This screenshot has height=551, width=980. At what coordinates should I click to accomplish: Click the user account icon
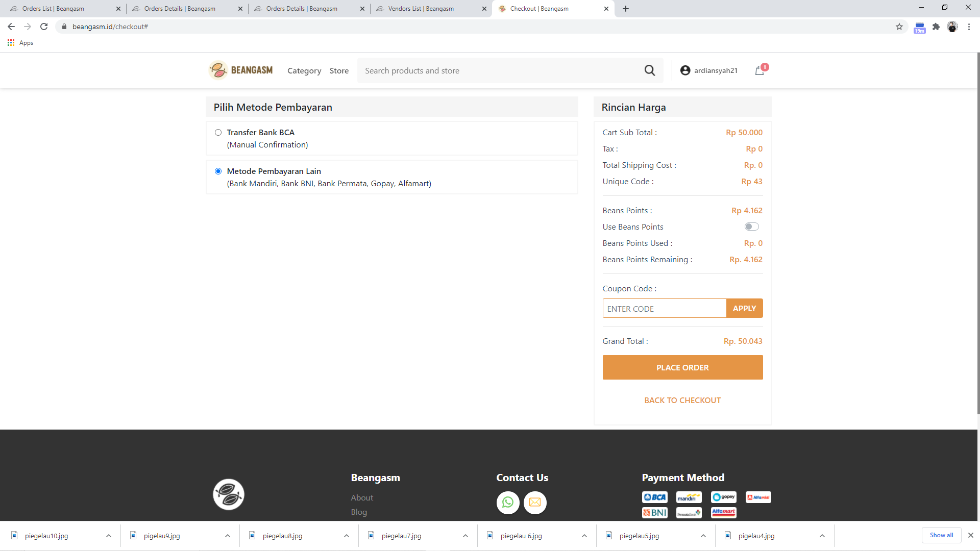click(x=685, y=70)
